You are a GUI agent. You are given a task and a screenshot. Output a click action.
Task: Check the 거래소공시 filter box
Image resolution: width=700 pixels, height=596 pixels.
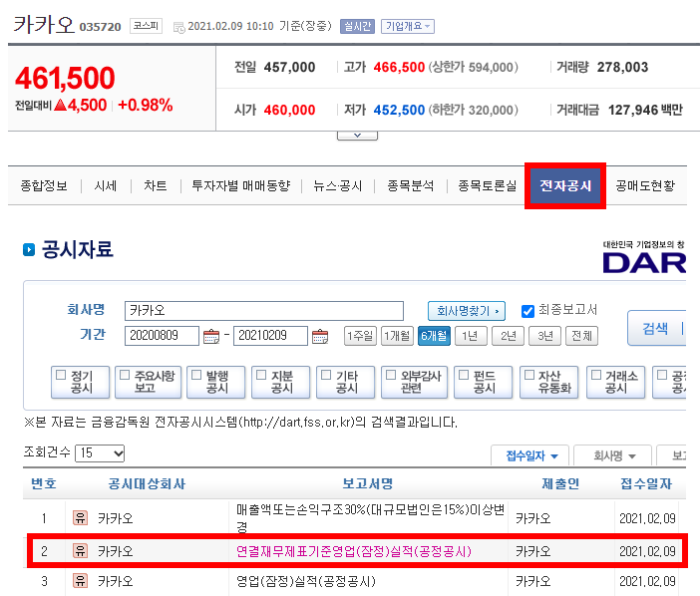[596, 375]
